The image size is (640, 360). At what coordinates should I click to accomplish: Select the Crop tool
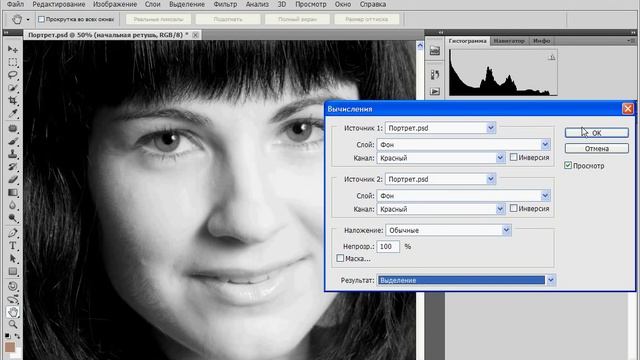click(13, 100)
